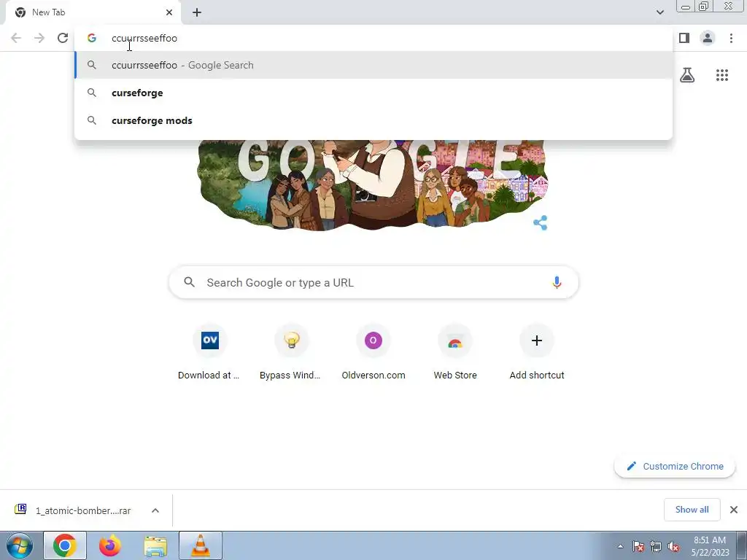Click the Action Center flag tray icon

click(638, 546)
